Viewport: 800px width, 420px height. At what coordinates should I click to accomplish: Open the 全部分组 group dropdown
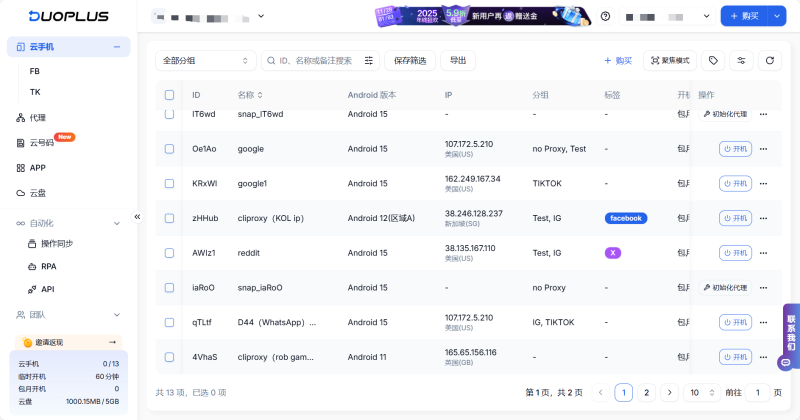pyautogui.click(x=205, y=61)
